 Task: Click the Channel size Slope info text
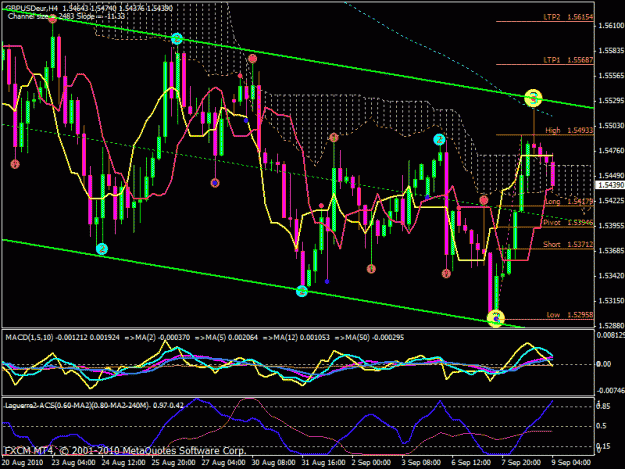pyautogui.click(x=66, y=16)
